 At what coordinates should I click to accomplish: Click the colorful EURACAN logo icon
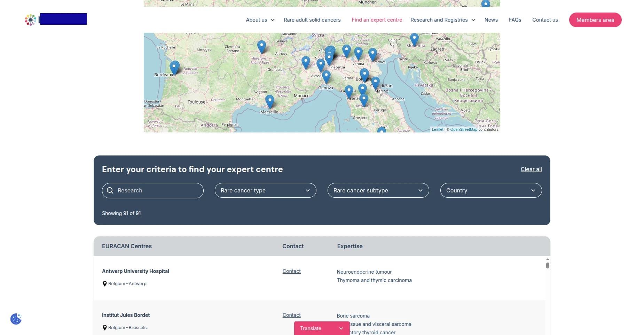[x=31, y=20]
